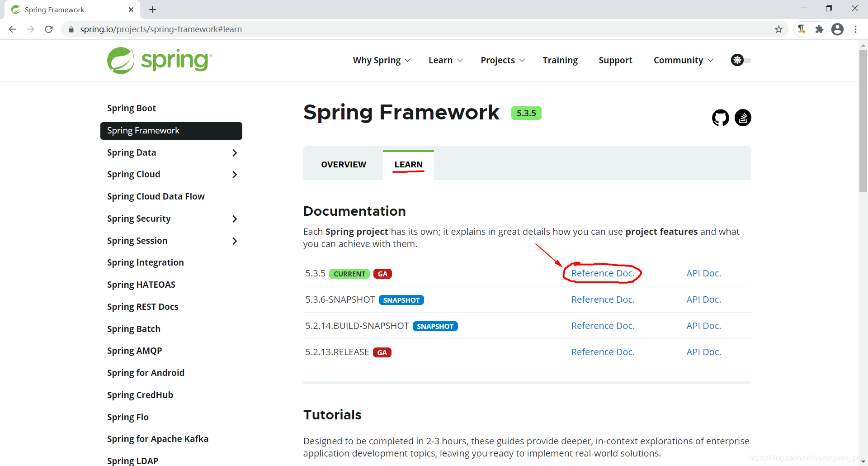Screen dimensions: 868x466
Task: Open Reference Doc. for 5.3.5
Action: pyautogui.click(x=603, y=273)
